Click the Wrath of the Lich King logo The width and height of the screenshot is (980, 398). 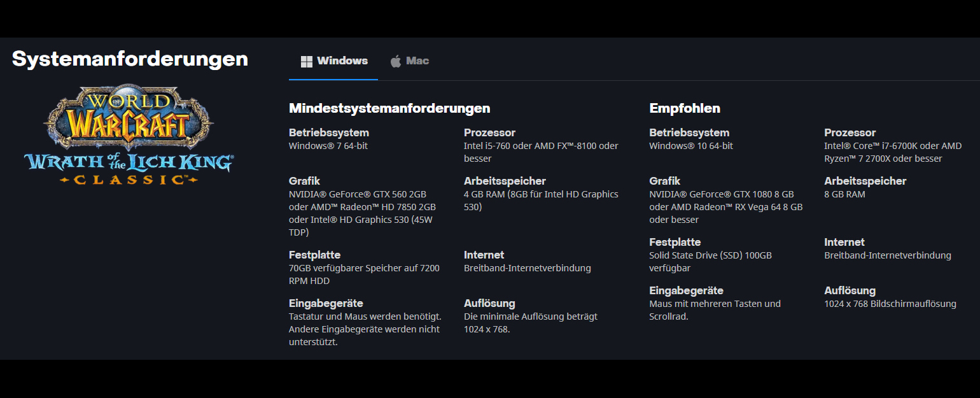(x=129, y=136)
